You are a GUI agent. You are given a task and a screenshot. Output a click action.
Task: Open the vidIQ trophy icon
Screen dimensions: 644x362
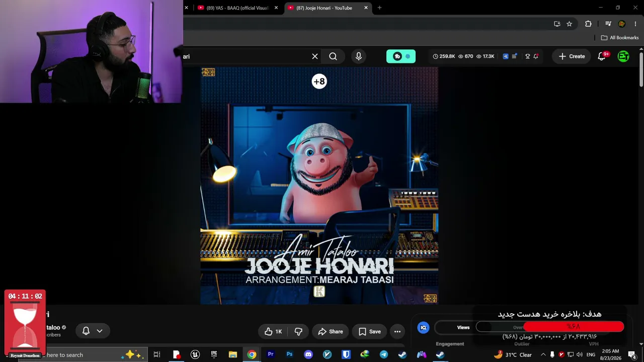[527, 56]
